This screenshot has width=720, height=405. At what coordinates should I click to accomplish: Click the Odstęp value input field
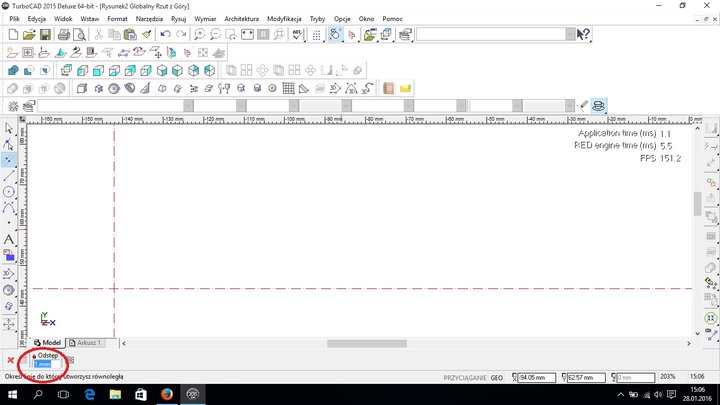coord(47,363)
